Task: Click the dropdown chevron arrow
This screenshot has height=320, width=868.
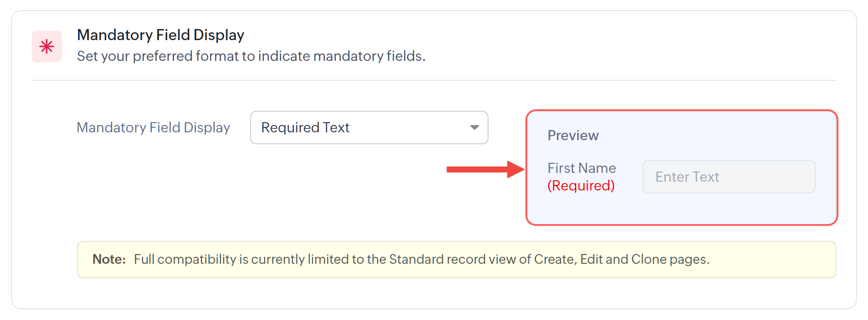Action: (x=475, y=128)
